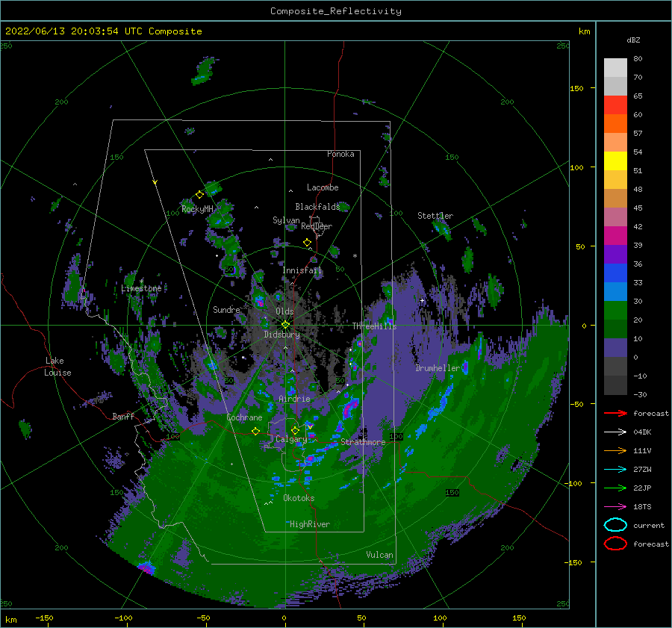672x628 pixels.
Task: Click the RedDeer city label
Action: (x=317, y=226)
